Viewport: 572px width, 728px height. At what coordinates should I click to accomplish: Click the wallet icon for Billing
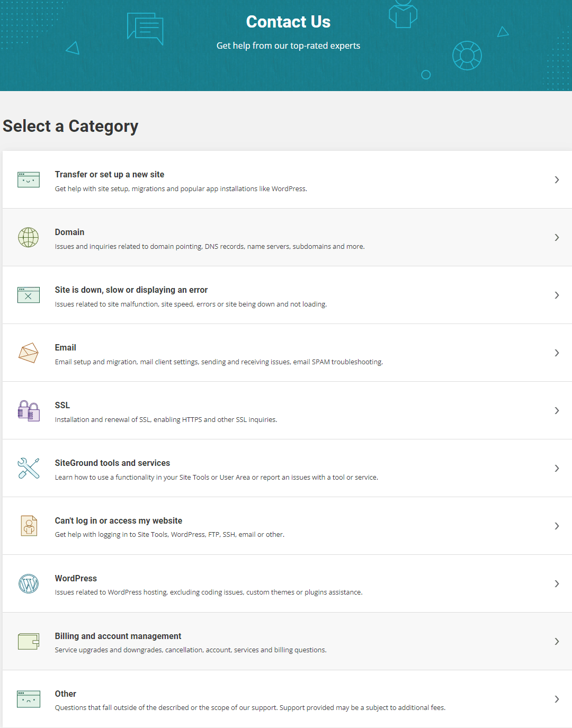[29, 641]
